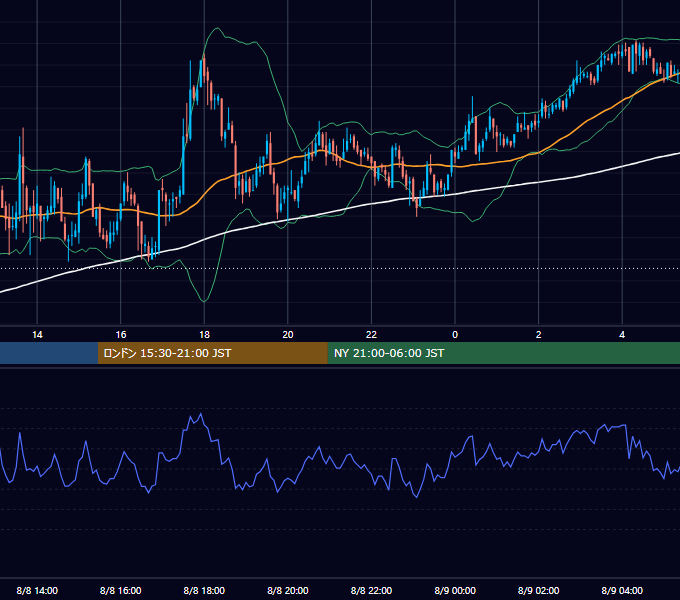Click the 8/8 20:00 time label
Image resolution: width=680 pixels, height=600 pixels.
288,590
